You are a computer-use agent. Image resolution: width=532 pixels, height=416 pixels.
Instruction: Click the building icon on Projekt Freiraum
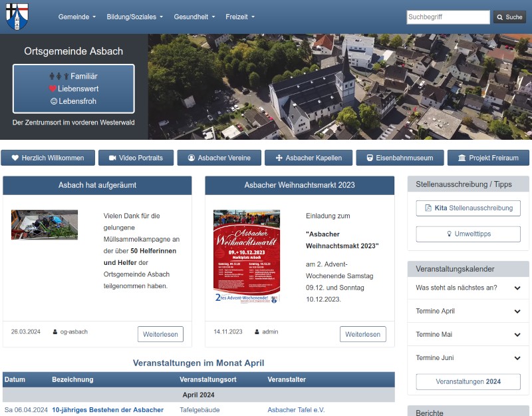coord(462,158)
